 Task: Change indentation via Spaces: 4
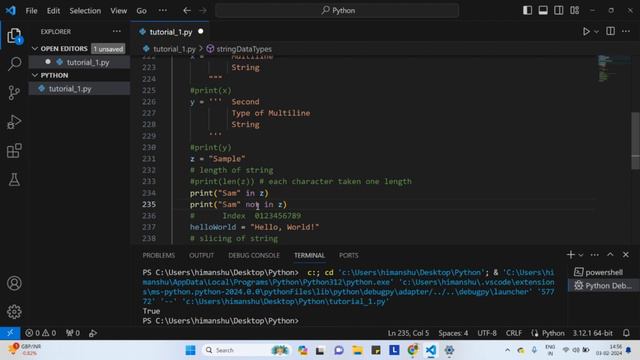(453, 333)
